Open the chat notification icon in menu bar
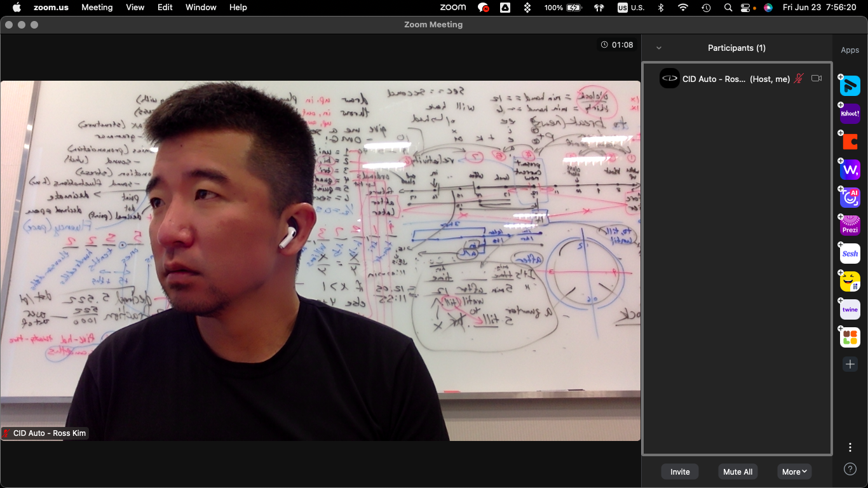The image size is (868, 488). [483, 8]
